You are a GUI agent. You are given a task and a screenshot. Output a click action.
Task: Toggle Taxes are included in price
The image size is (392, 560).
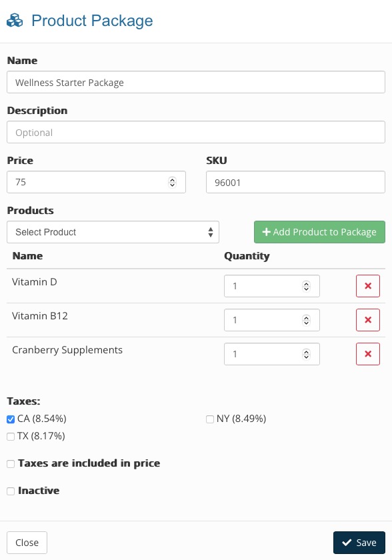[11, 464]
